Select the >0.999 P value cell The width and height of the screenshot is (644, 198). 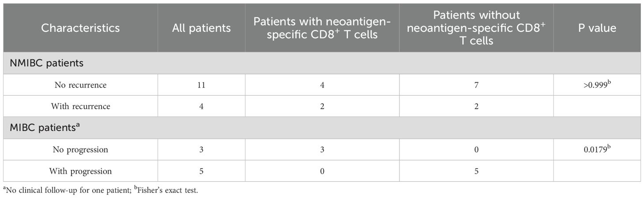click(598, 85)
